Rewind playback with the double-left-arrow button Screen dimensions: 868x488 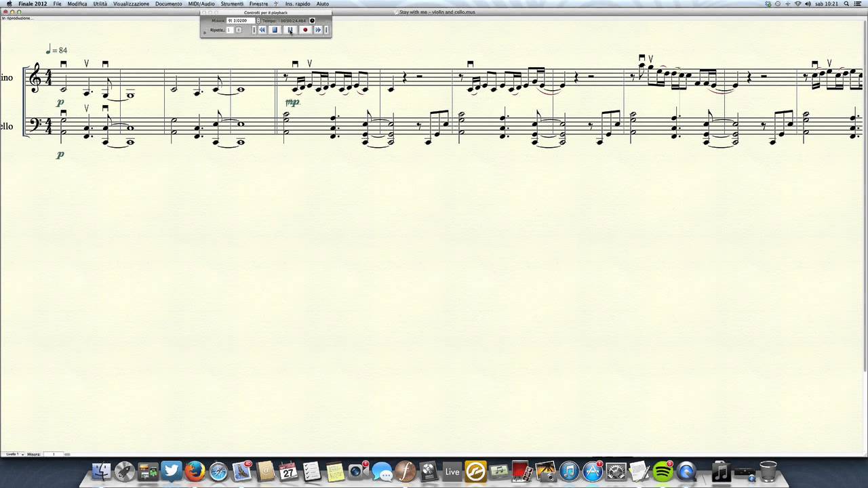262,30
